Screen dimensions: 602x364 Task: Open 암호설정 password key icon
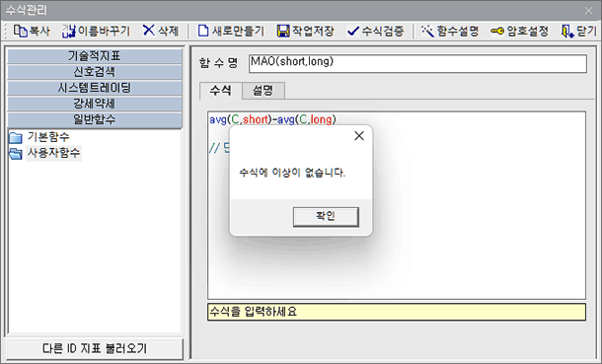(x=497, y=31)
